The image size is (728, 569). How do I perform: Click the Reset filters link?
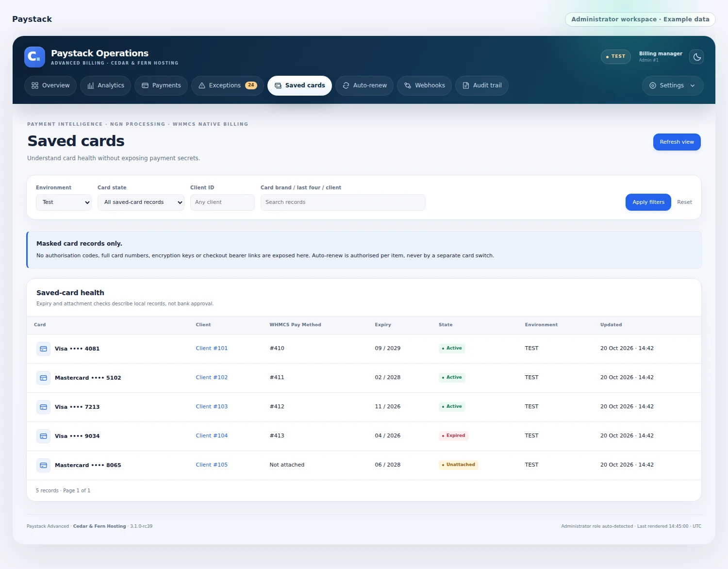684,202
